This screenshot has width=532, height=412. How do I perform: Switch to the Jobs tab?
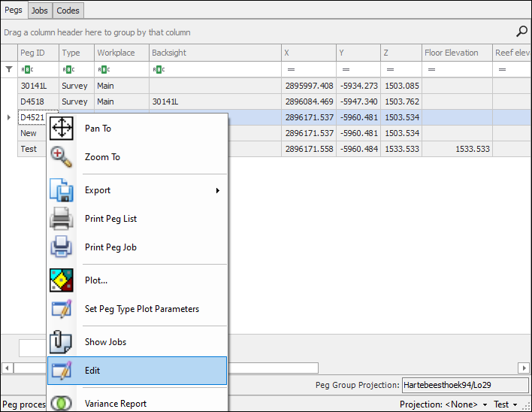point(39,11)
